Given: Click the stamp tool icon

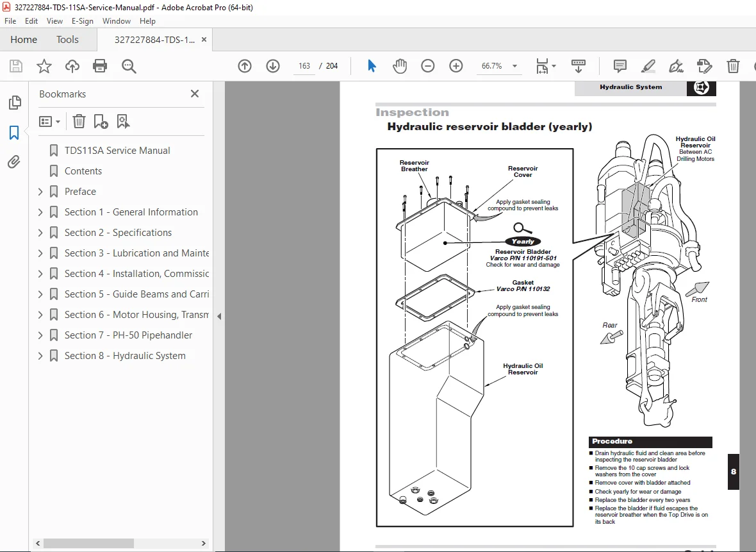Looking at the screenshot, I should tap(704, 65).
